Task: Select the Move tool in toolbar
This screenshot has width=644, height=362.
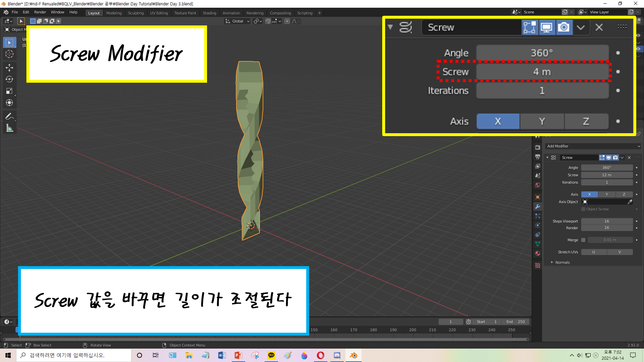Action: [x=9, y=67]
